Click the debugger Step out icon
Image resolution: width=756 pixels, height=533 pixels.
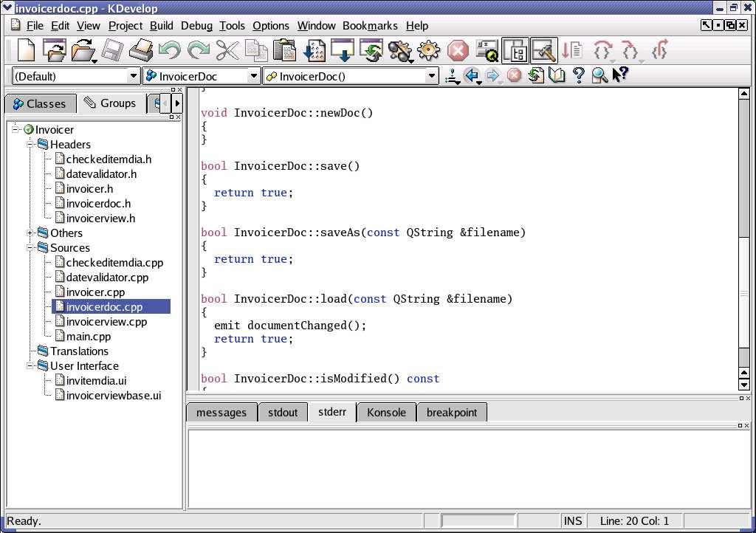click(659, 50)
